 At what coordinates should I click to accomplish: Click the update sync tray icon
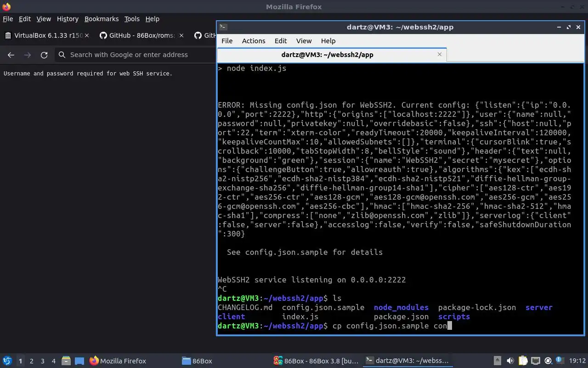pyautogui.click(x=548, y=361)
